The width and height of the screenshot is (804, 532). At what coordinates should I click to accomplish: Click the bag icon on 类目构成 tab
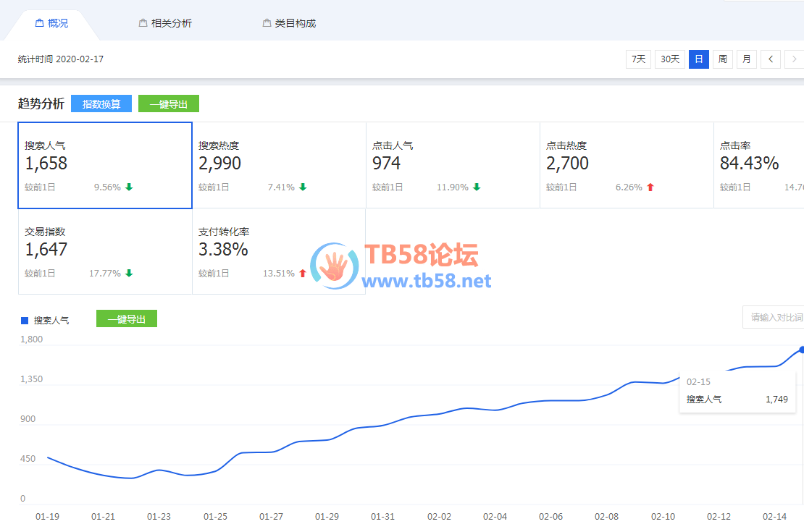tap(267, 23)
